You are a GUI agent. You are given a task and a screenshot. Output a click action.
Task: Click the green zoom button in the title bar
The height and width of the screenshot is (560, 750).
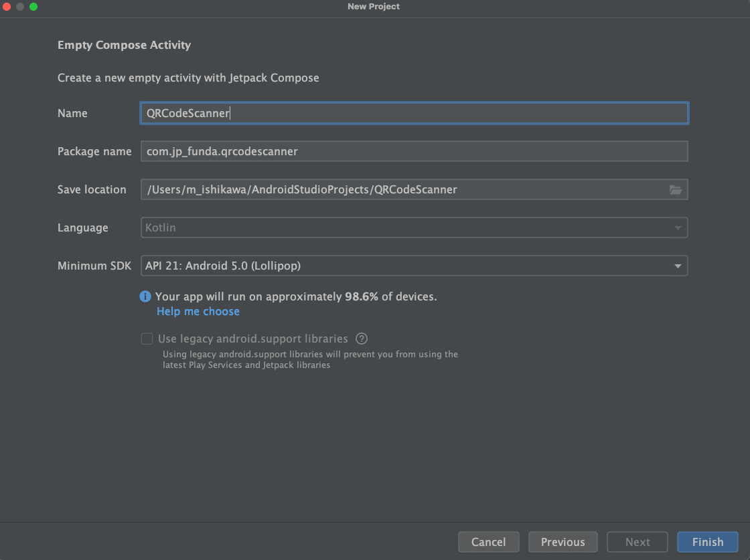[x=33, y=7]
